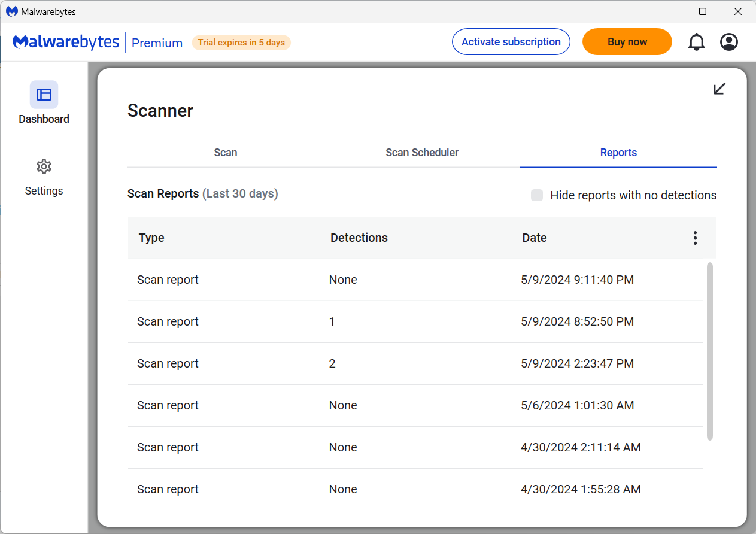
Task: Open the Dashboard sidebar icon
Action: pos(44,95)
